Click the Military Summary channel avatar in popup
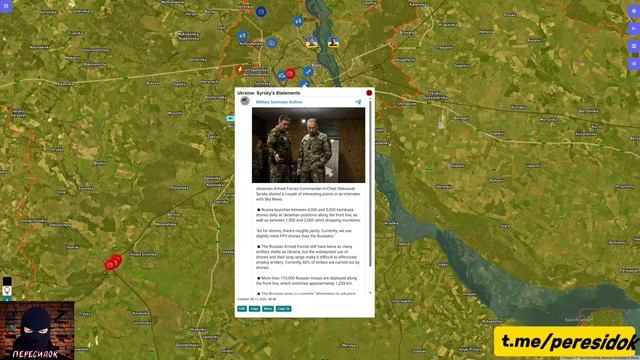The height and width of the screenshot is (360, 640). [x=245, y=101]
